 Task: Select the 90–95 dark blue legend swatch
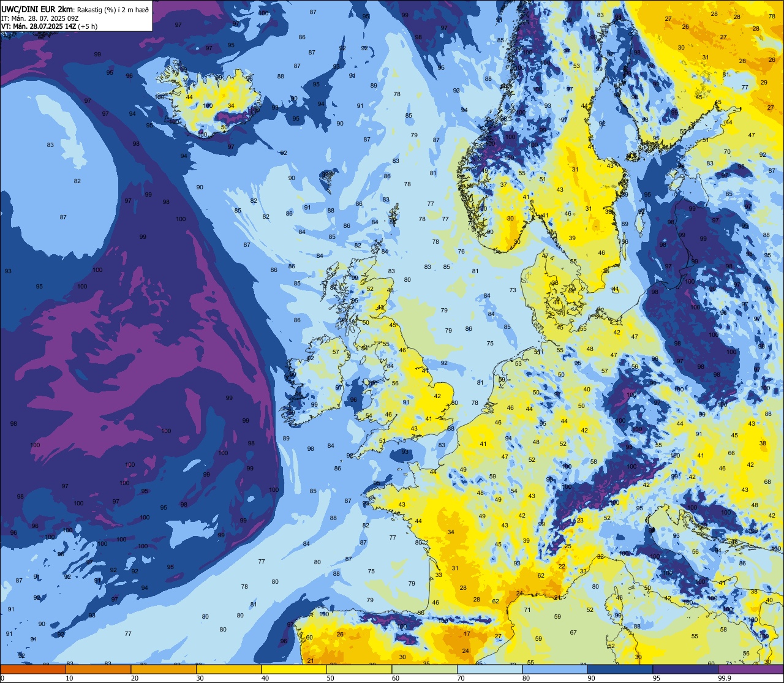(620, 670)
